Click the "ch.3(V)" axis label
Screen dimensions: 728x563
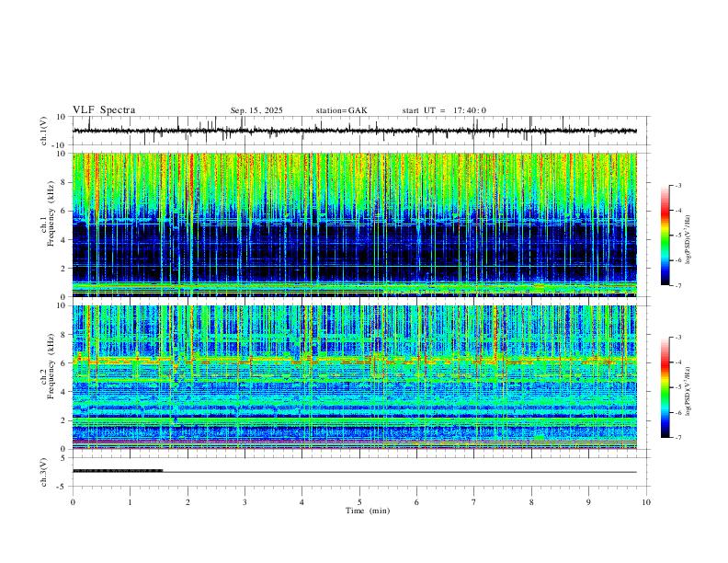point(44,472)
